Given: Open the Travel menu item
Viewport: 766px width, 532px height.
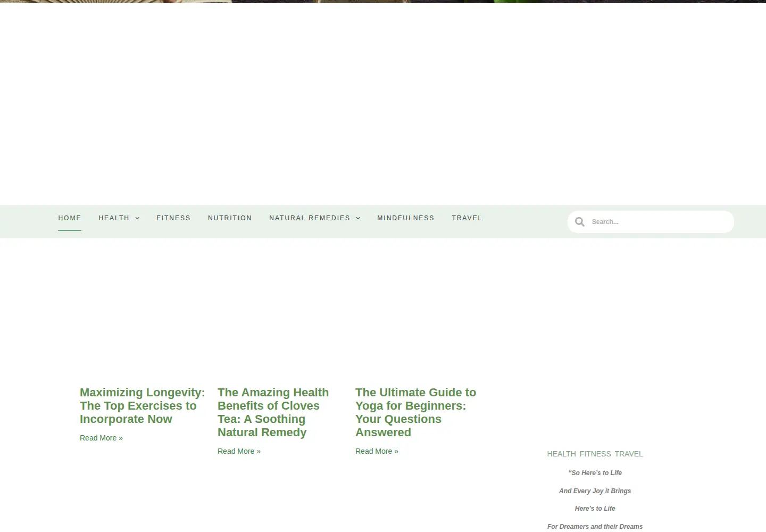Looking at the screenshot, I should pyautogui.click(x=467, y=218).
